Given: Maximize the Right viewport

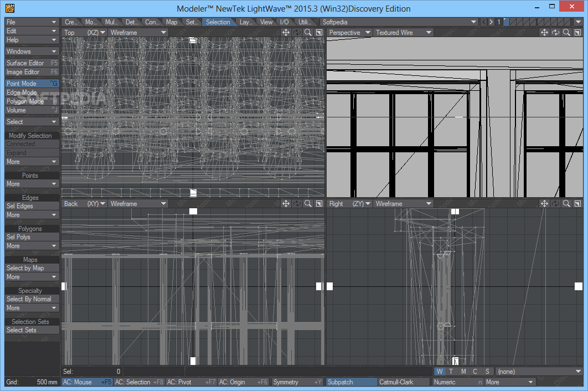Looking at the screenshot, I should coord(577,203).
